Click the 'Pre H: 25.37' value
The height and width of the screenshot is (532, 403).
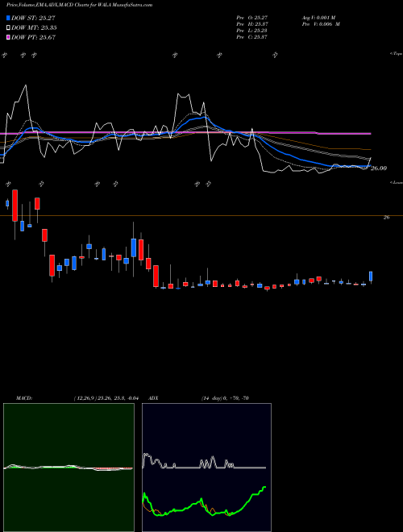[252, 24]
